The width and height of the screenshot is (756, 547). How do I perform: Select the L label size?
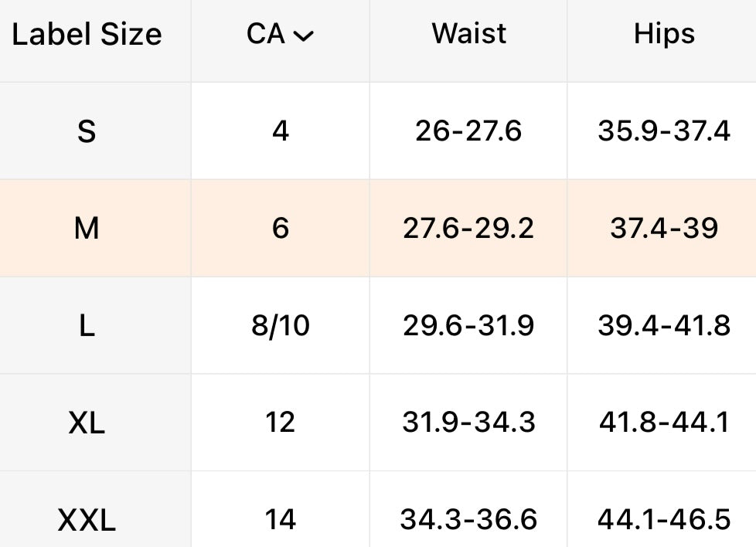pyautogui.click(x=87, y=326)
